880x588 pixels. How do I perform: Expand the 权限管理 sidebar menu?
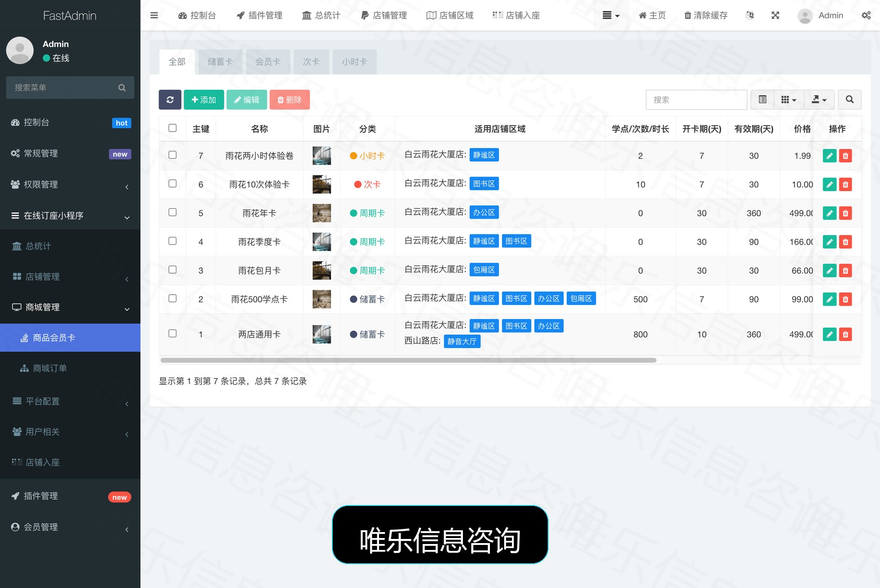70,185
